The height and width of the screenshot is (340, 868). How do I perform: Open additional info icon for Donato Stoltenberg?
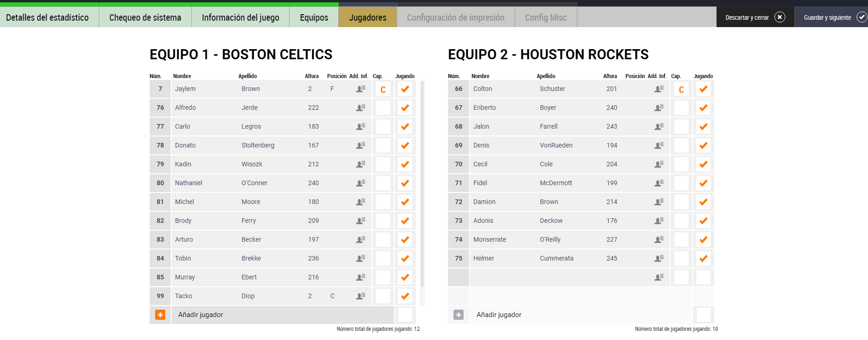(x=361, y=145)
